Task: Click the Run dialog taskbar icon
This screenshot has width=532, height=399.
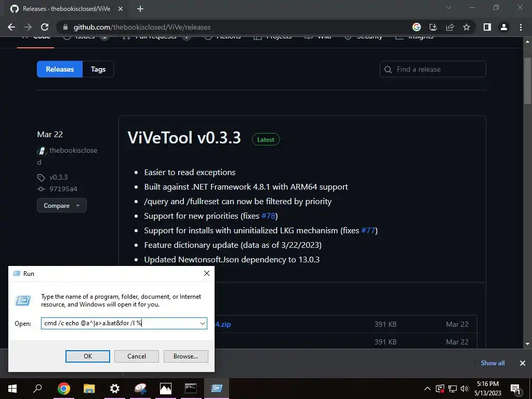Action: click(x=216, y=389)
